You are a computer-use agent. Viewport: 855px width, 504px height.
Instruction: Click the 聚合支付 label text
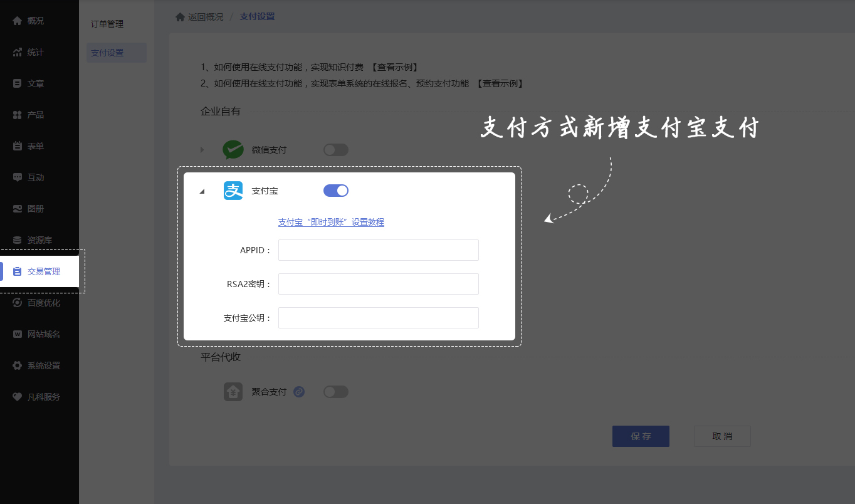point(269,392)
